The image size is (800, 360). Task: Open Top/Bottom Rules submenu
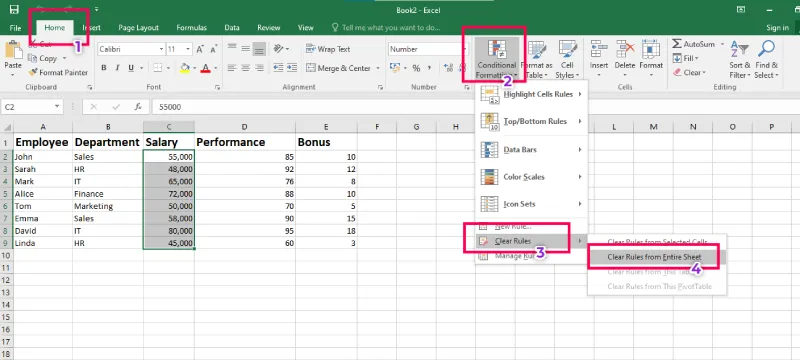point(531,121)
